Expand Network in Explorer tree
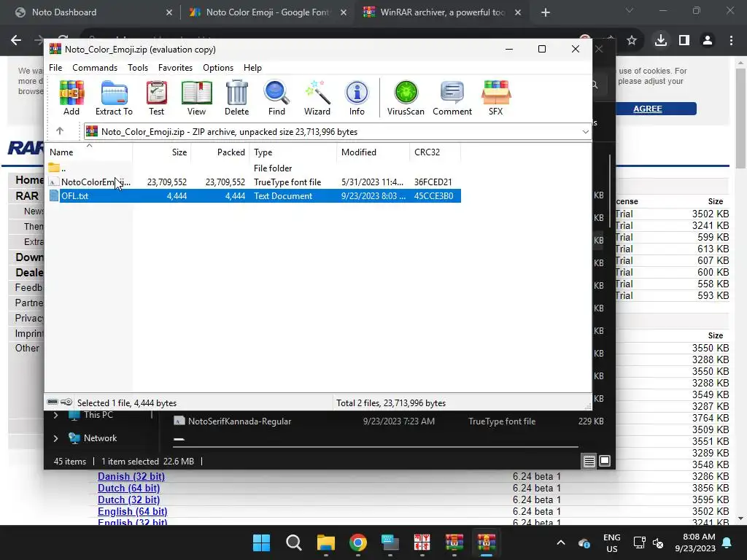Image resolution: width=747 pixels, height=560 pixels. point(55,438)
